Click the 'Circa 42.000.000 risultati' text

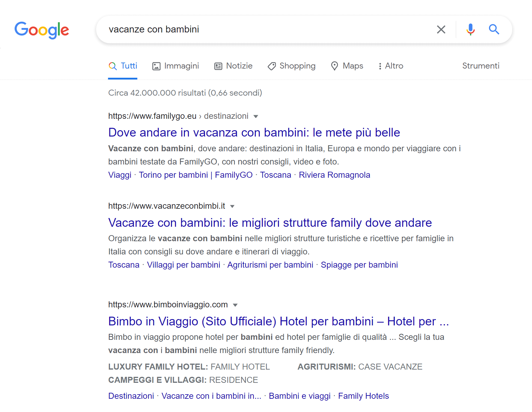pos(157,93)
